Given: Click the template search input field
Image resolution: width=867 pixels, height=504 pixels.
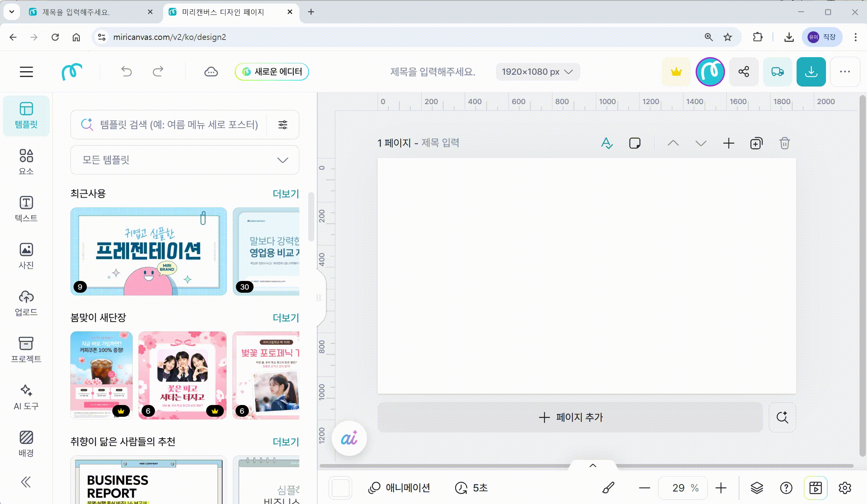Looking at the screenshot, I should tap(179, 125).
